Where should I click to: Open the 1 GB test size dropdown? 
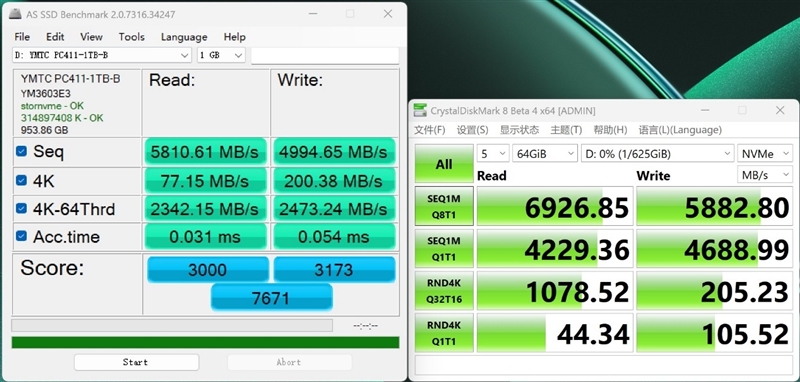tap(221, 55)
